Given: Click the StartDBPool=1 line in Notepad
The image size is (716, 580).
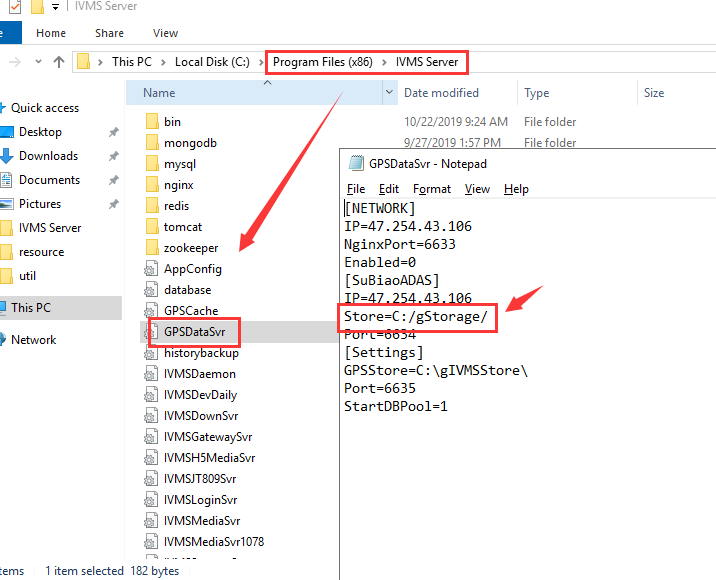Looking at the screenshot, I should pyautogui.click(x=395, y=407).
